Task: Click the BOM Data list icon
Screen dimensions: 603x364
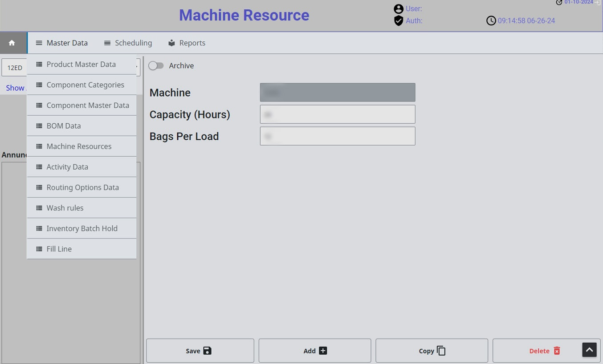Action: tap(39, 125)
